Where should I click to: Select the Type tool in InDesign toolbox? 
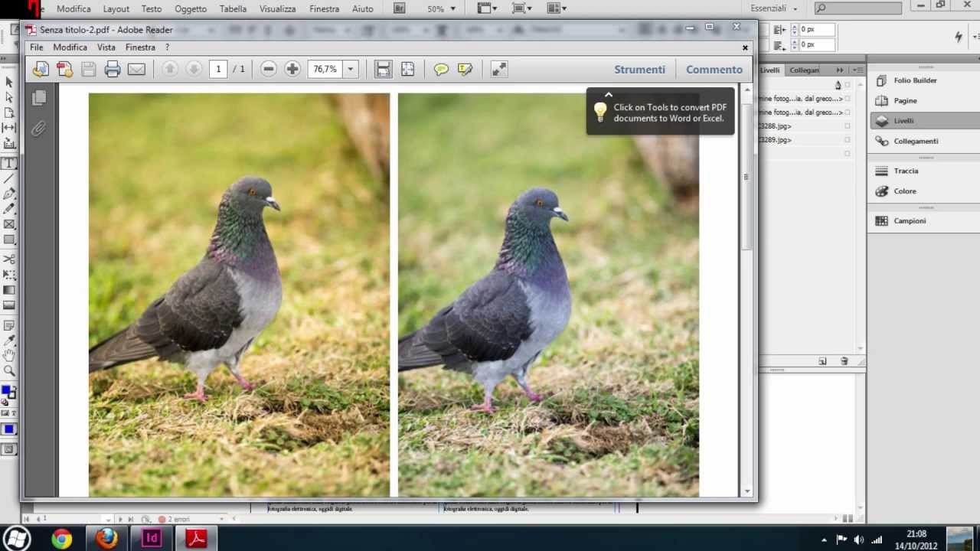9,163
